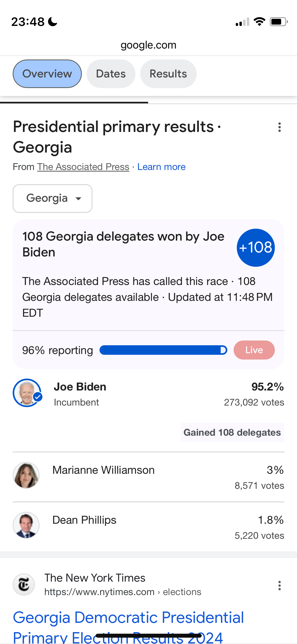Tap the verified checkmark on Biden's photo

[38, 397]
